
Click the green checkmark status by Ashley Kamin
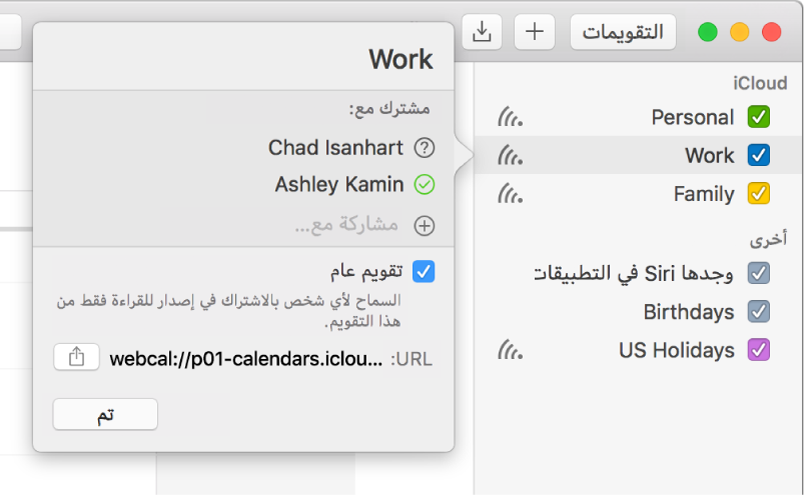[x=424, y=185]
